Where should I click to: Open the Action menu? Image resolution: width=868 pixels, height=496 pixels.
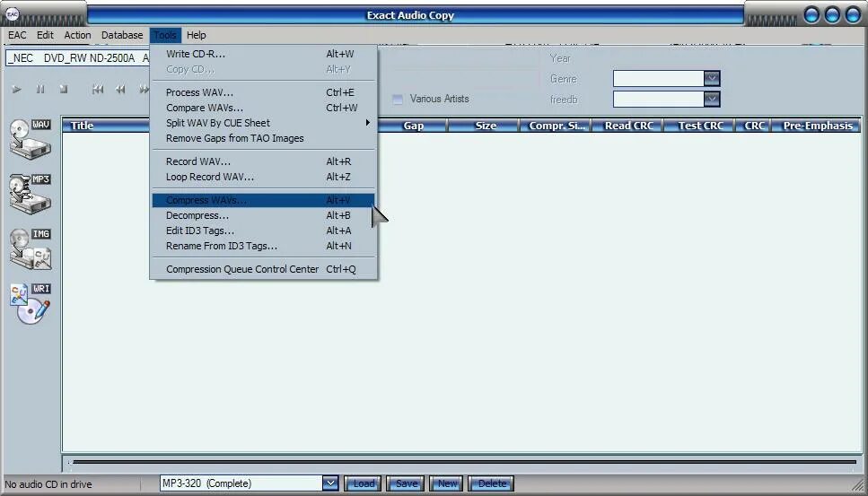tap(77, 35)
